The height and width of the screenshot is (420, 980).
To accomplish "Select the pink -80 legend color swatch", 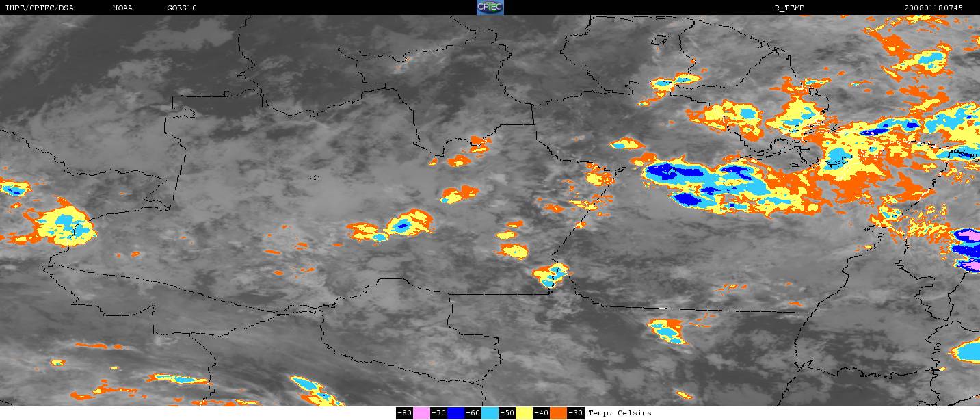I will (421, 412).
